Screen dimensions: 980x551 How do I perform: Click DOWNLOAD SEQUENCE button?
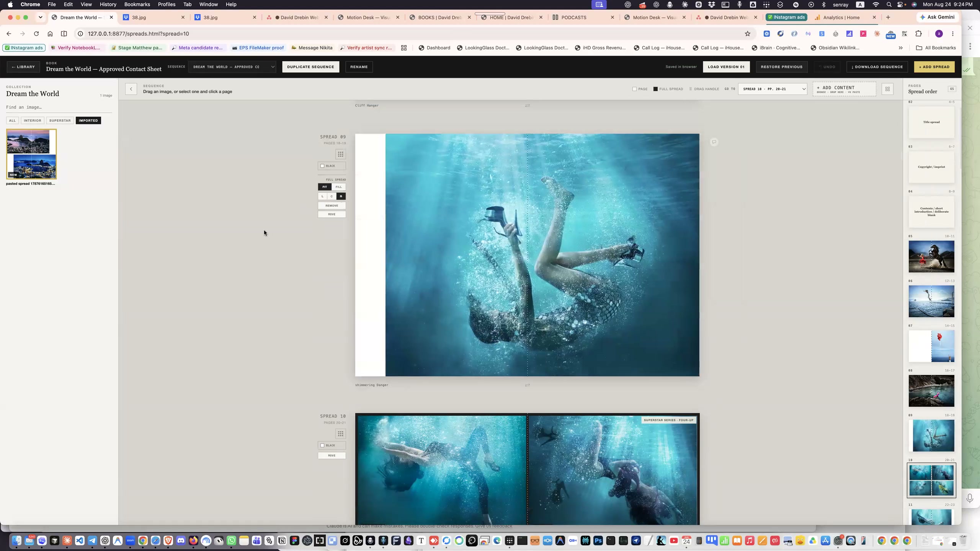tap(877, 67)
